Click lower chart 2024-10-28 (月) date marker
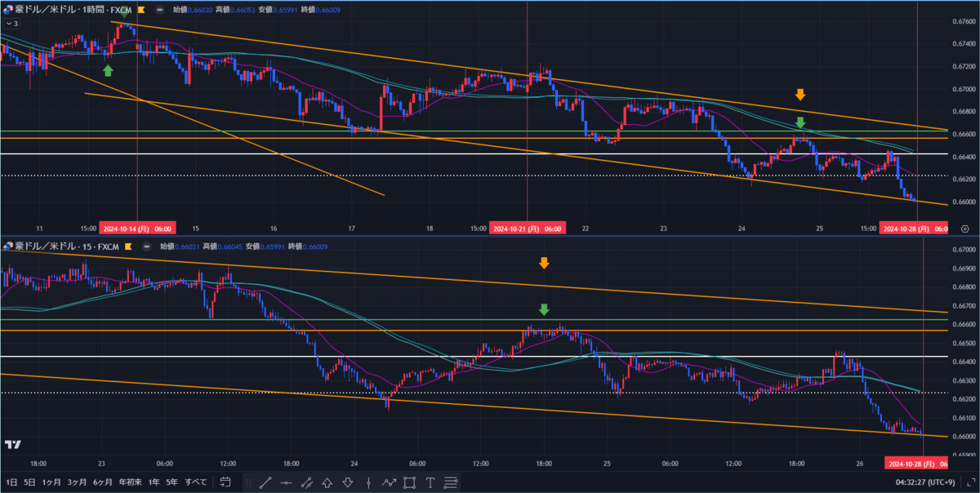 (x=918, y=464)
